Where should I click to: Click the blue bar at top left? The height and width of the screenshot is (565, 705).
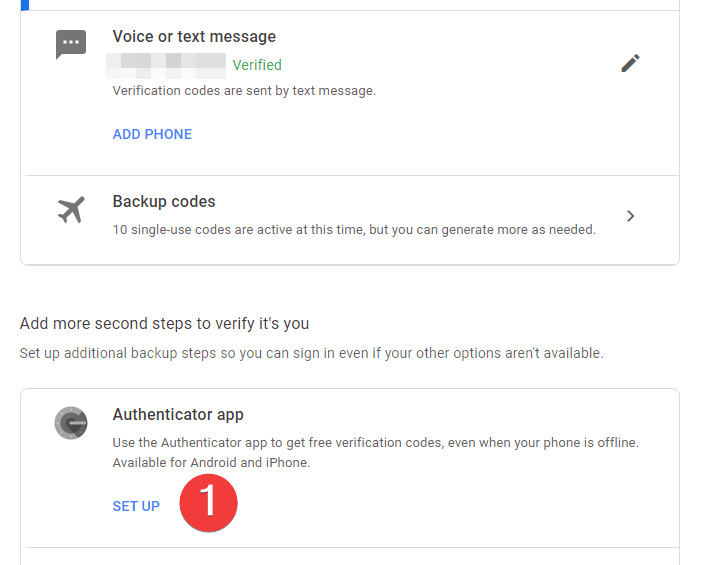25,5
